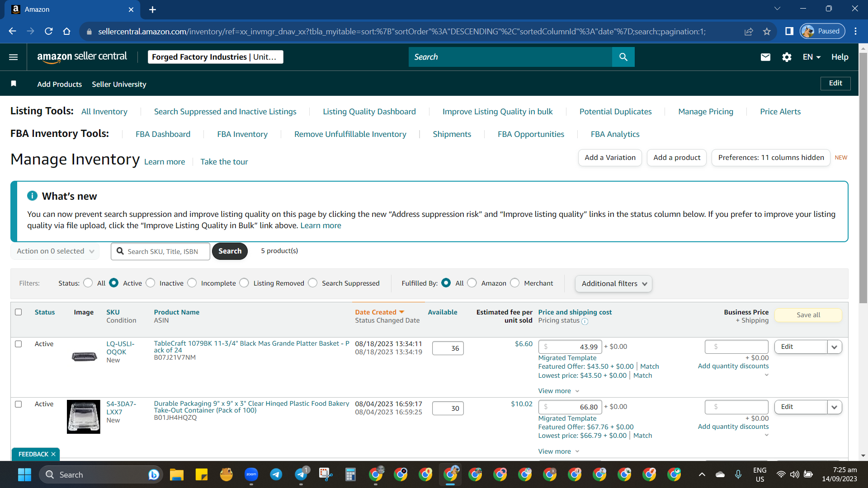Reload the page with the refresh icon

49,31
